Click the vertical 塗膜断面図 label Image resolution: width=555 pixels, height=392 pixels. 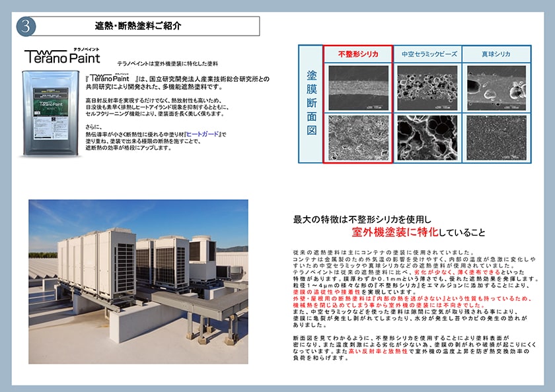(x=311, y=103)
